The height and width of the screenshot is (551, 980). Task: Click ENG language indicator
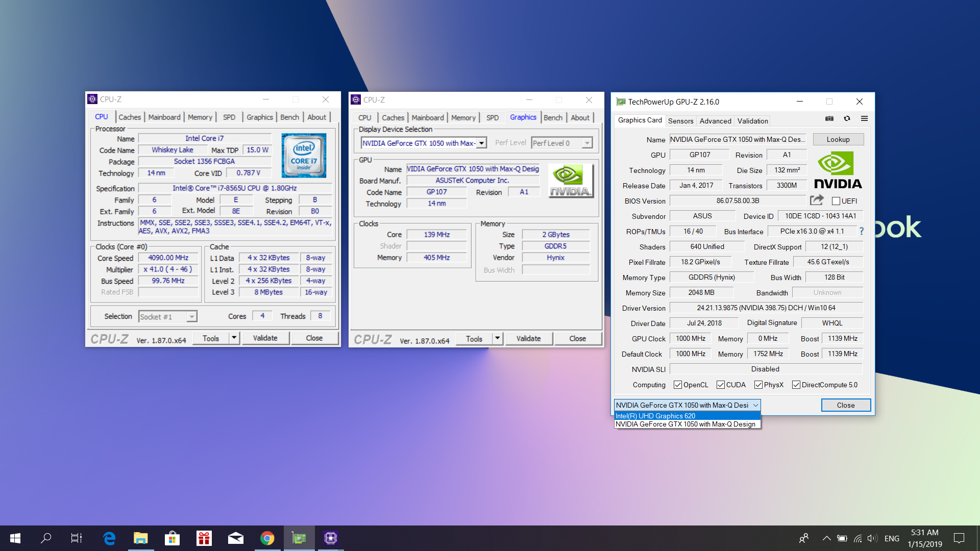[892, 538]
